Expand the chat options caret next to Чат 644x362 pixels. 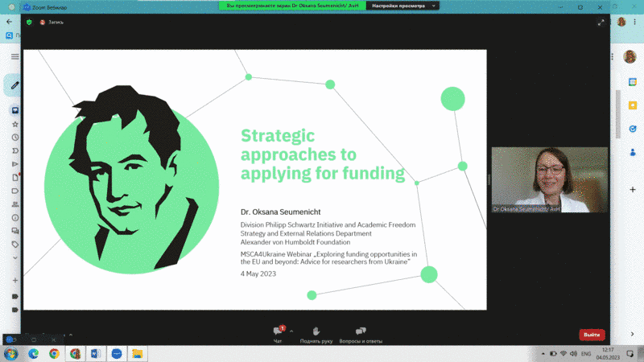(x=291, y=331)
